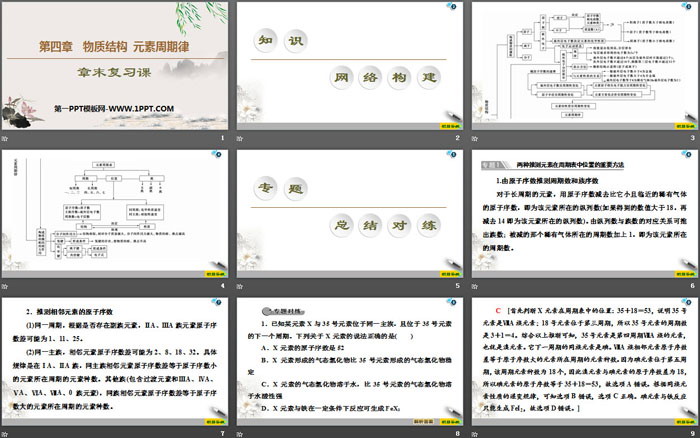Select slide 7 about 推测相邻元素的原子序数
Screen dimensions: 700x438
115,361
